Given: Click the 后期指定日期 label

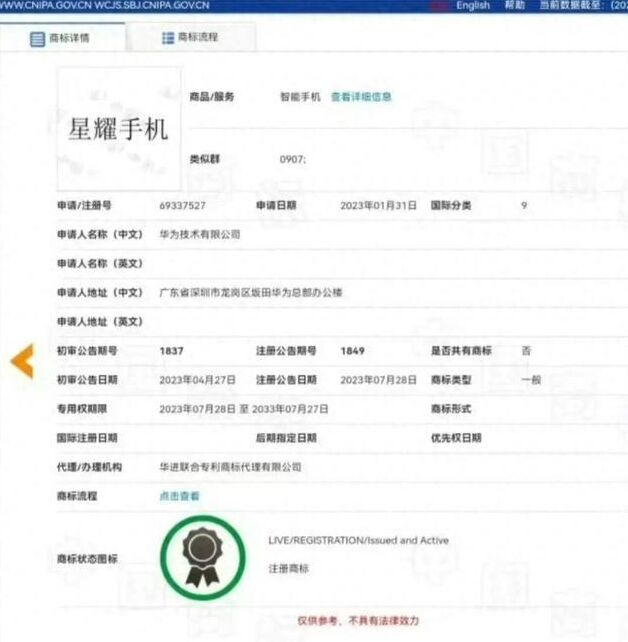Looking at the screenshot, I should tap(286, 438).
